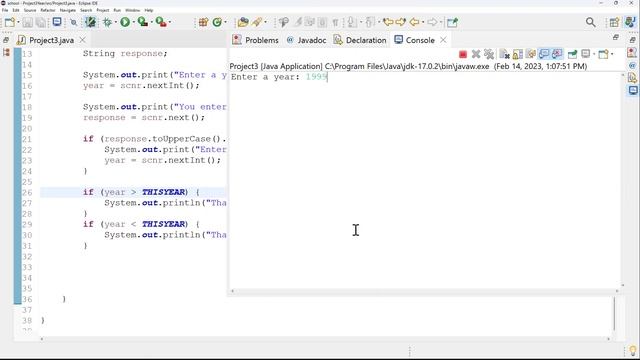
Task: Click the Clear Console icon
Action: [504, 54]
